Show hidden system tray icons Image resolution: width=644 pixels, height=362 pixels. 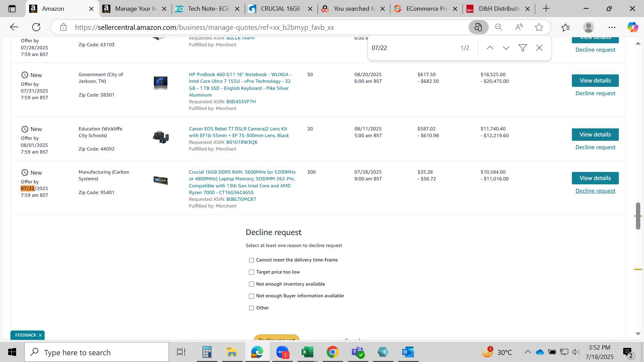(528, 352)
